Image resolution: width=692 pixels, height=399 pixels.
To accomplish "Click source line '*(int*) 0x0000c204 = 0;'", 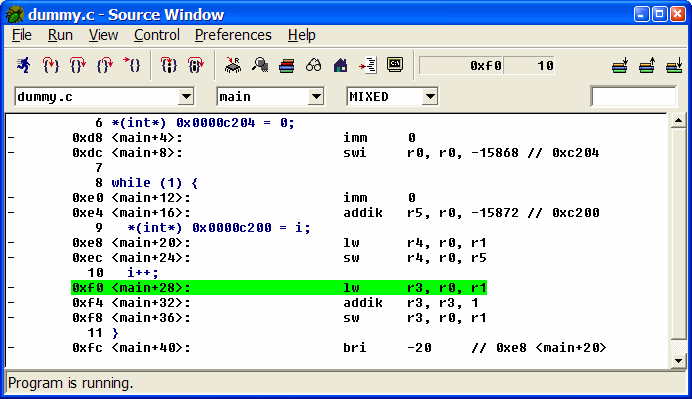I will coord(203,123).
